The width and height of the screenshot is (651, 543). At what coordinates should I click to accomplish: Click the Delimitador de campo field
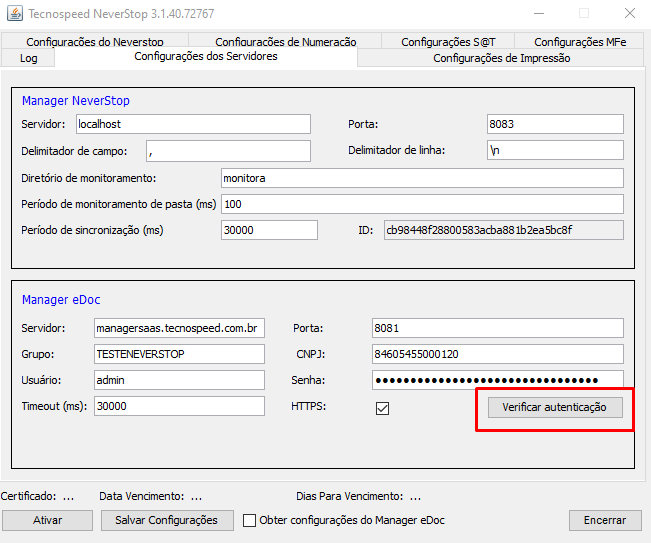[x=228, y=151]
